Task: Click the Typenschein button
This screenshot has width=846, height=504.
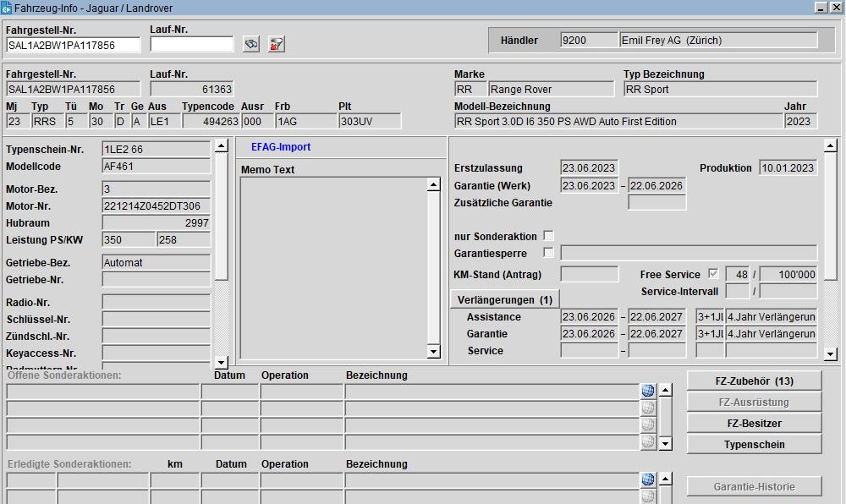Action: pos(755,444)
